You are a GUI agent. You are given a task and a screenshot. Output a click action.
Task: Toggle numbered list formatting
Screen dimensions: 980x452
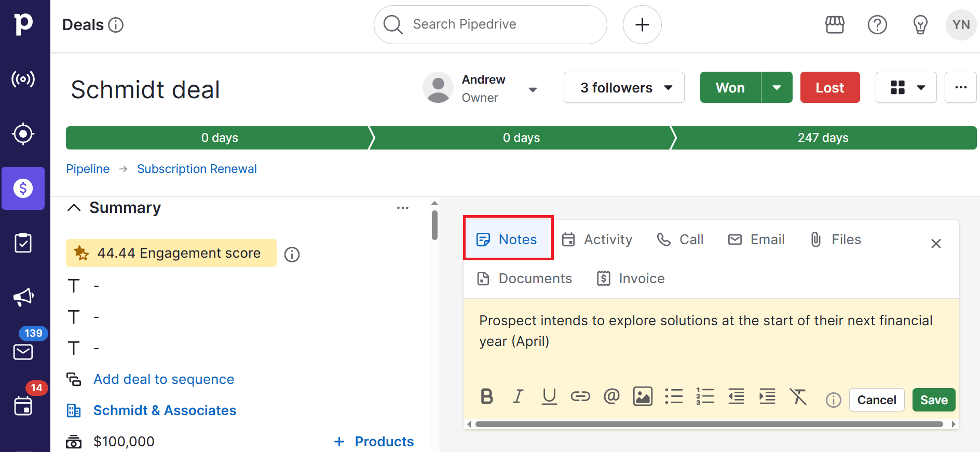(x=705, y=397)
